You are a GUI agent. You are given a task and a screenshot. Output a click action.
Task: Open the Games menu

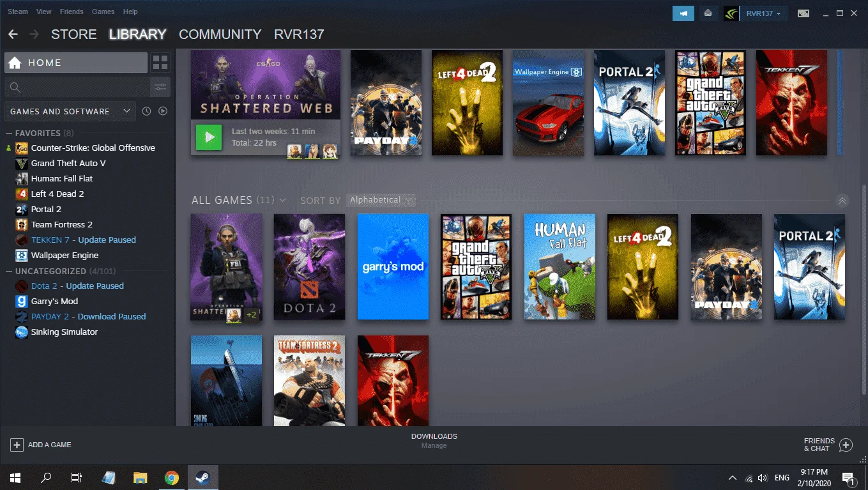(x=103, y=11)
